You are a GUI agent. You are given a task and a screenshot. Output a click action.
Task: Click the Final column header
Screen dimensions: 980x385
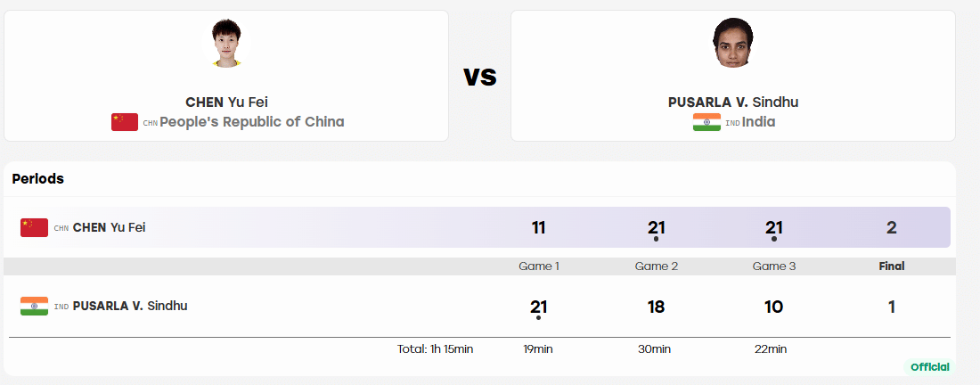click(892, 266)
